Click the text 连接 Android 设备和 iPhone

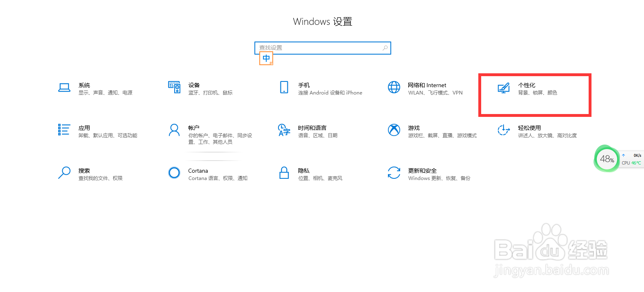coord(330,93)
